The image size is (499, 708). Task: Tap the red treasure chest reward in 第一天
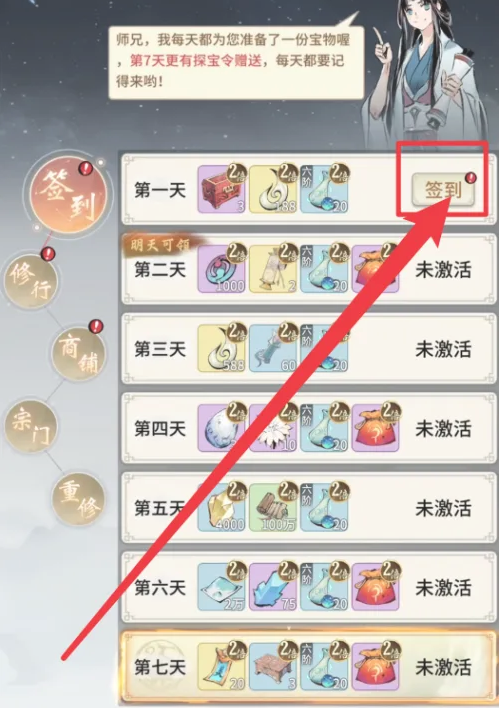click(221, 189)
